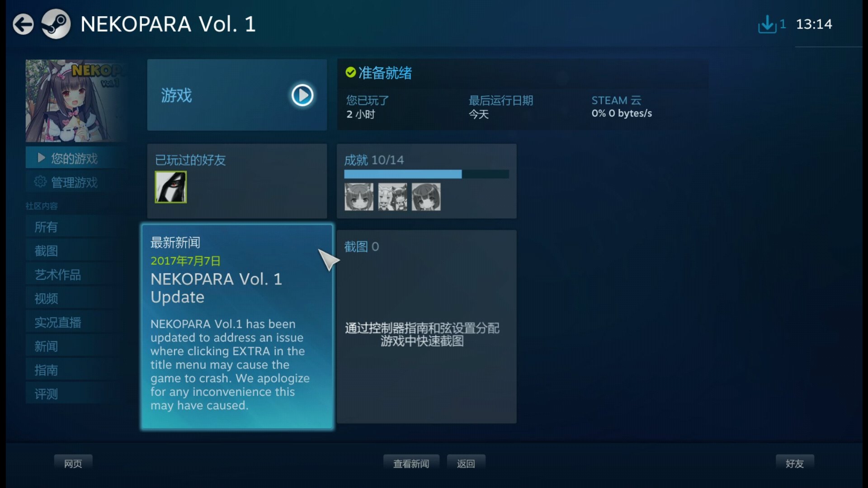The image size is (868, 488).
Task: Select the friend avatar under 已玩过的好友
Action: point(170,187)
